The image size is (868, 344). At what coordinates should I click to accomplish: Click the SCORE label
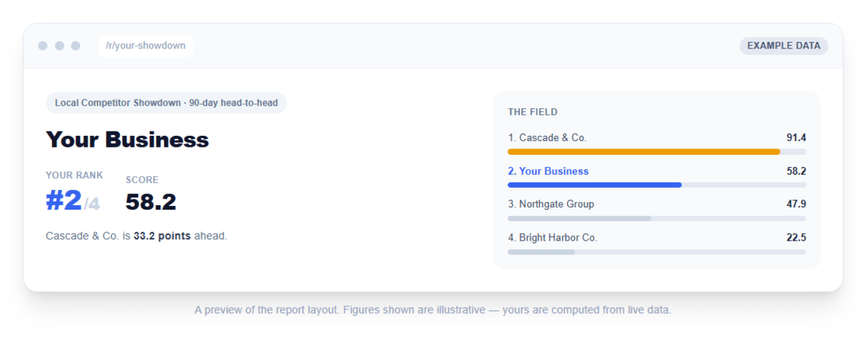142,179
